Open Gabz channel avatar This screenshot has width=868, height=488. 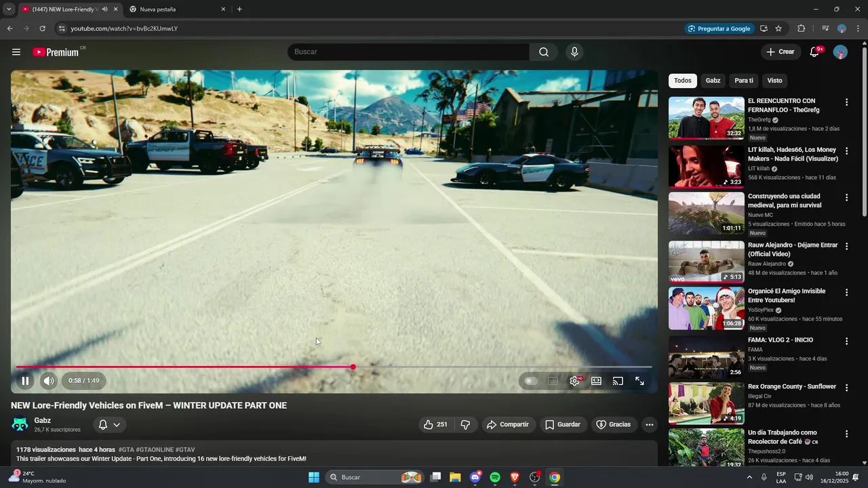(x=20, y=424)
